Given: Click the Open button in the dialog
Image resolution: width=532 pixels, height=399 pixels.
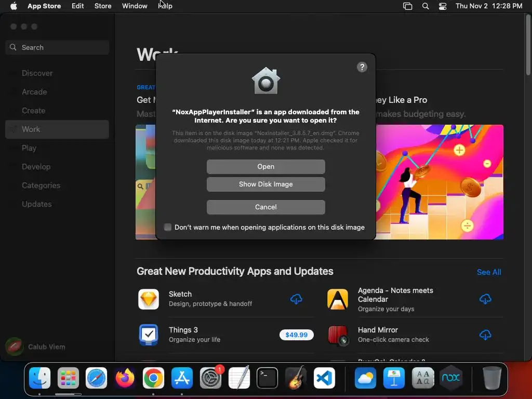Looking at the screenshot, I should 265,167.
